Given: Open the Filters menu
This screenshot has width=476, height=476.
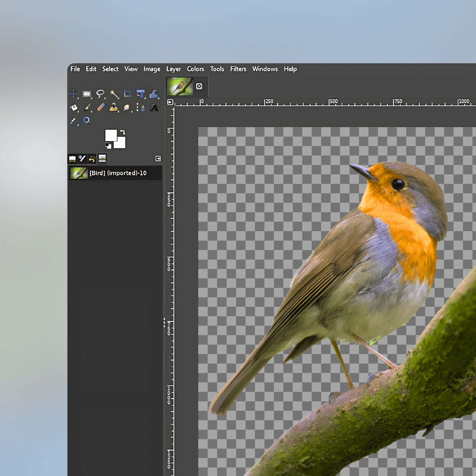Looking at the screenshot, I should coord(238,69).
